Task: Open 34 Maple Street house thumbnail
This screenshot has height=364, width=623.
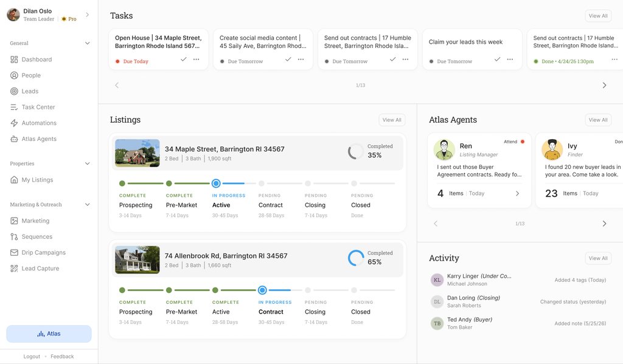Action: [137, 153]
